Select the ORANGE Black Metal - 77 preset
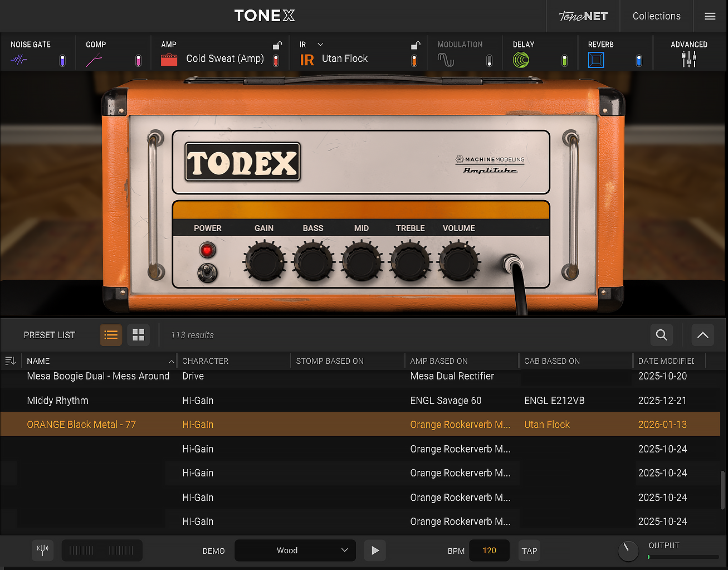The image size is (728, 570). click(x=81, y=425)
